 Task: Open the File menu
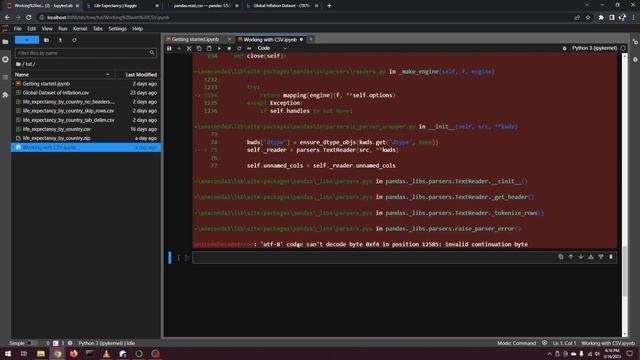point(18,29)
